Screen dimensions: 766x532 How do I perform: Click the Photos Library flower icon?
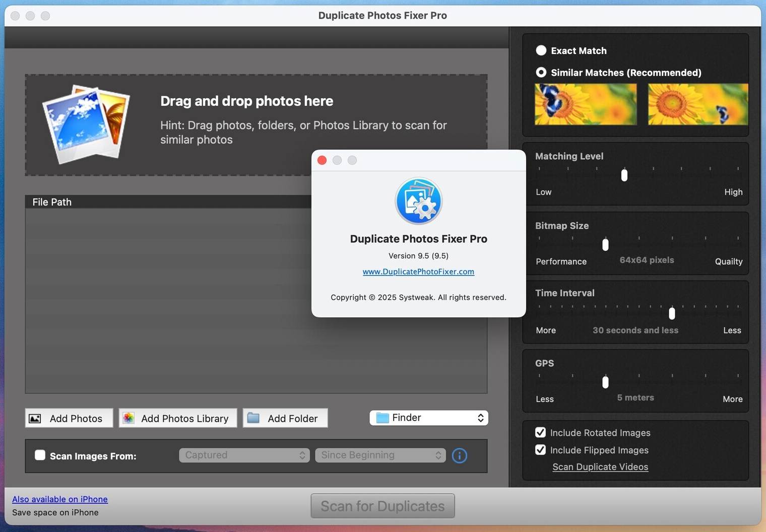pos(129,418)
